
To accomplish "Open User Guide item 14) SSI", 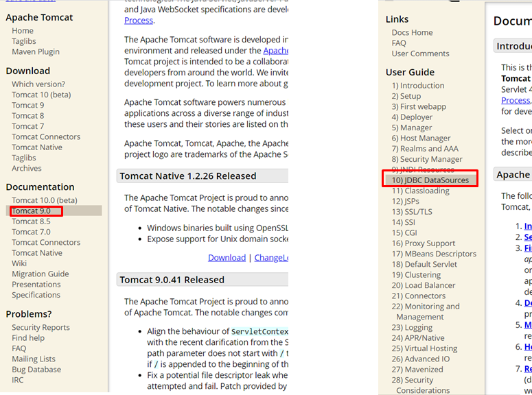I will tap(404, 222).
